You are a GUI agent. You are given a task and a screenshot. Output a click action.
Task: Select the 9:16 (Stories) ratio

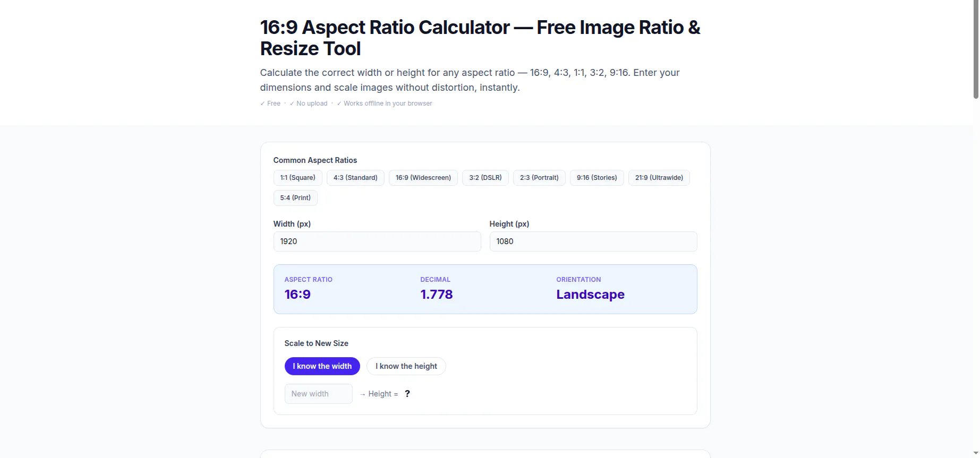597,178
